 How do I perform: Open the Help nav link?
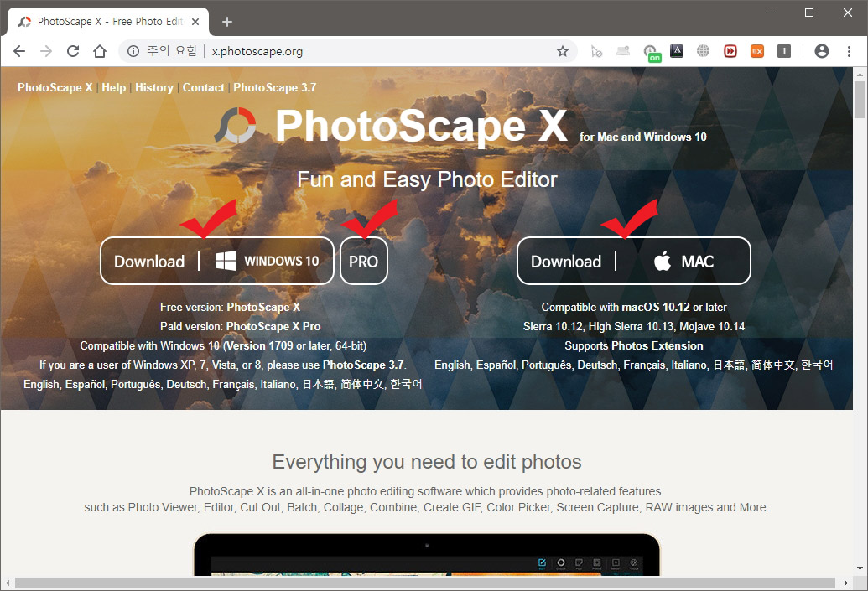[x=113, y=87]
